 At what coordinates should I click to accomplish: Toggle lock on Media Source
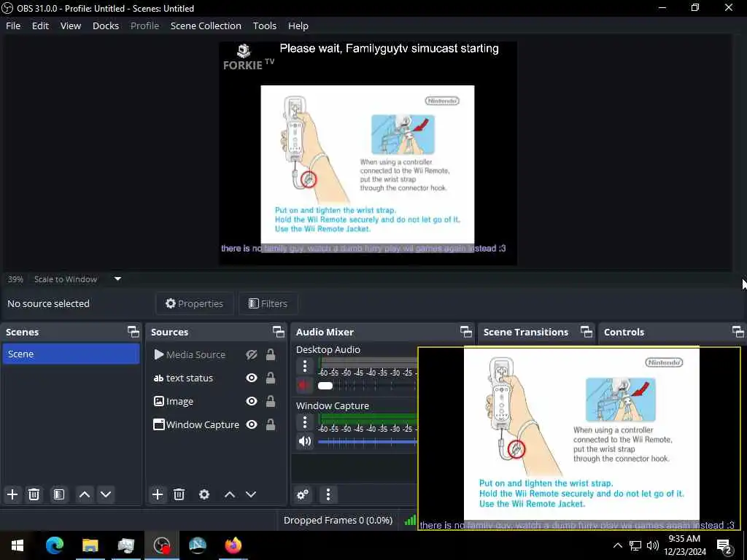pyautogui.click(x=271, y=355)
